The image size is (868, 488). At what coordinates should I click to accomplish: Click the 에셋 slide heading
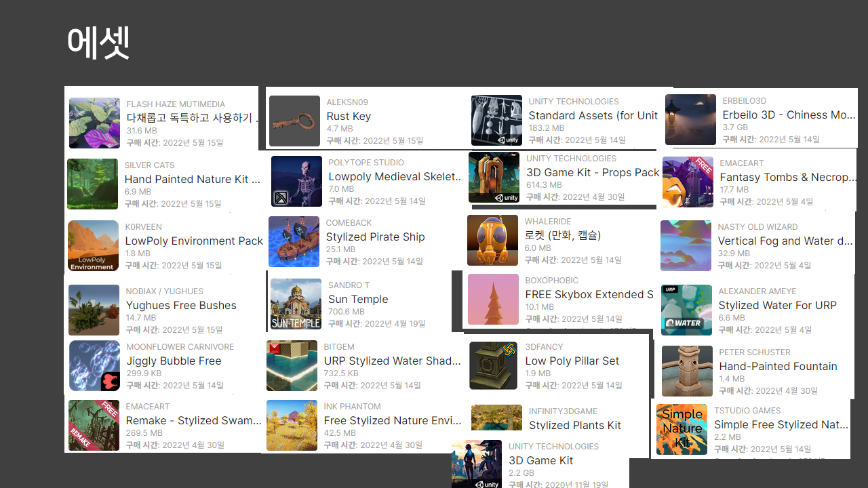(x=98, y=42)
